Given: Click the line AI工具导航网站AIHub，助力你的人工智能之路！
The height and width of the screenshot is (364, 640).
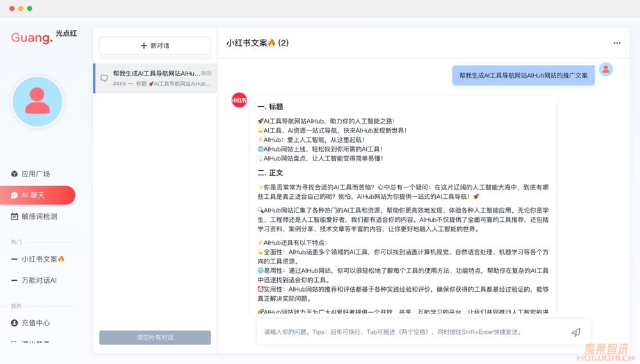Looking at the screenshot, I should click(x=326, y=121).
